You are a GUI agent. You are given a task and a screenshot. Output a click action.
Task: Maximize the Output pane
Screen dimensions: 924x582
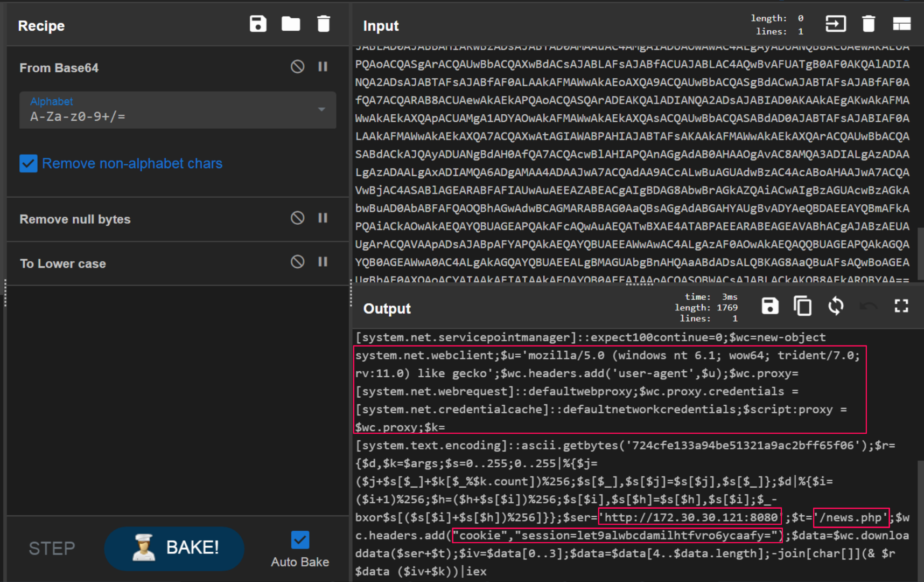(902, 306)
